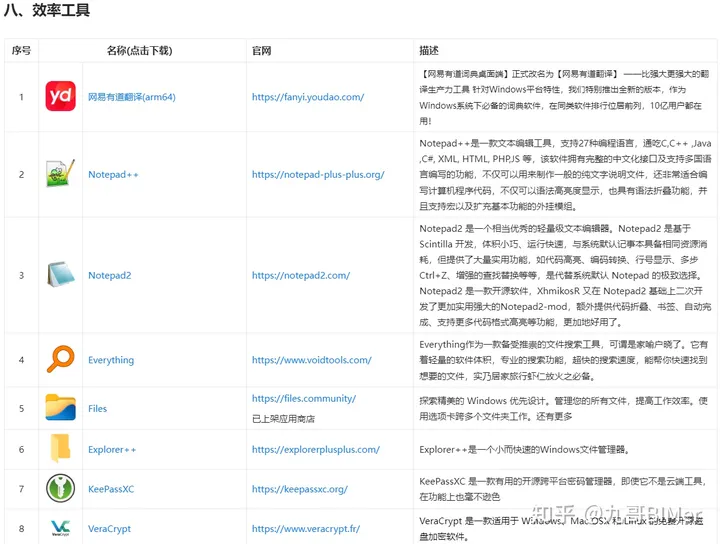The height and width of the screenshot is (544, 720).
Task: Open 网易有道翻译(arm64) download link
Action: 132,97
